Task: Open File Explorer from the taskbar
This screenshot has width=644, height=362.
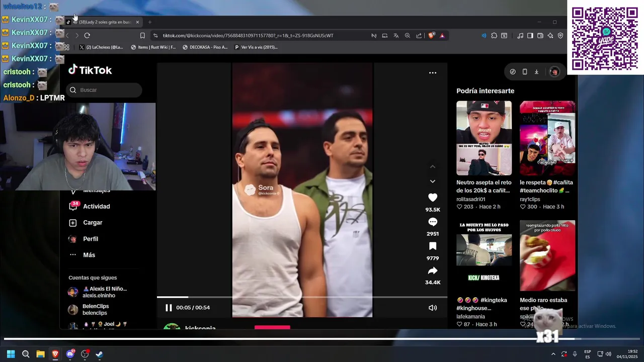Action: tap(40, 354)
